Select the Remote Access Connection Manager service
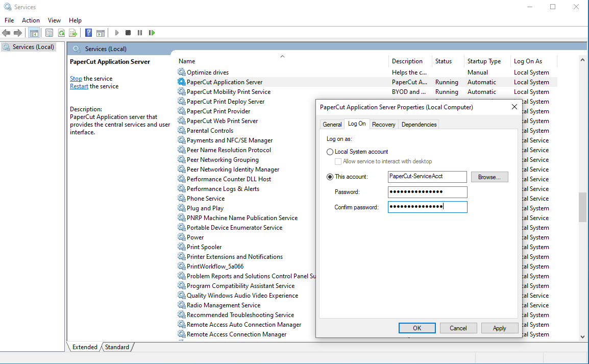 [x=236, y=334]
